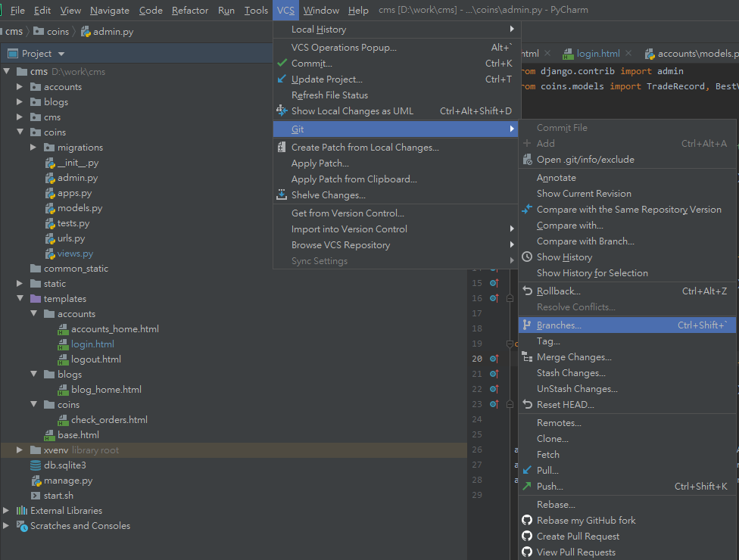Click the gutter override marker on line 15

coord(494,283)
